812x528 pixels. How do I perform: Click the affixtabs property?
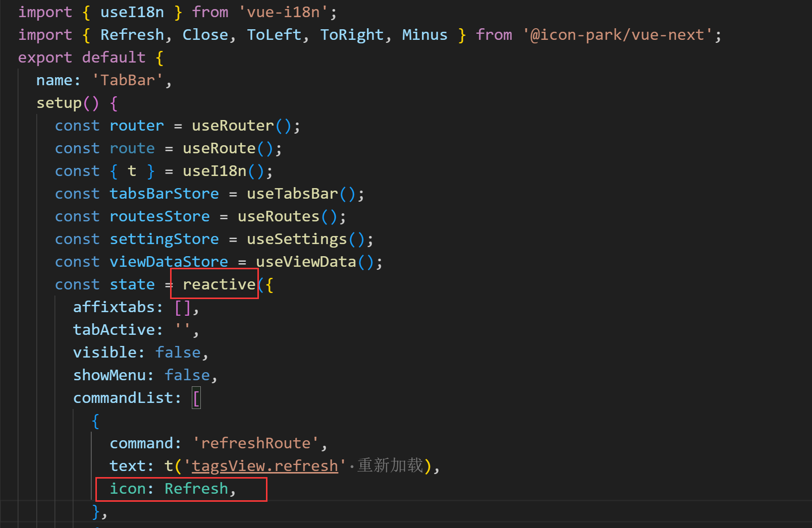(114, 307)
